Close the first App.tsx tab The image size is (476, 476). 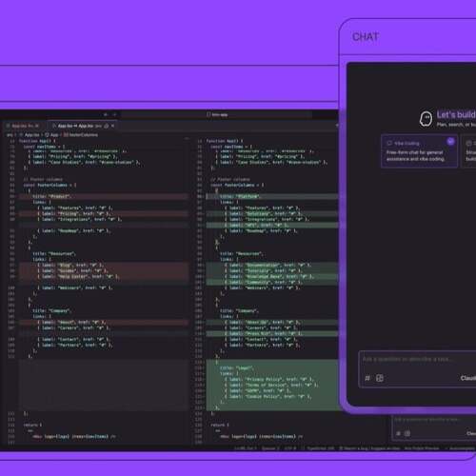click(37, 126)
